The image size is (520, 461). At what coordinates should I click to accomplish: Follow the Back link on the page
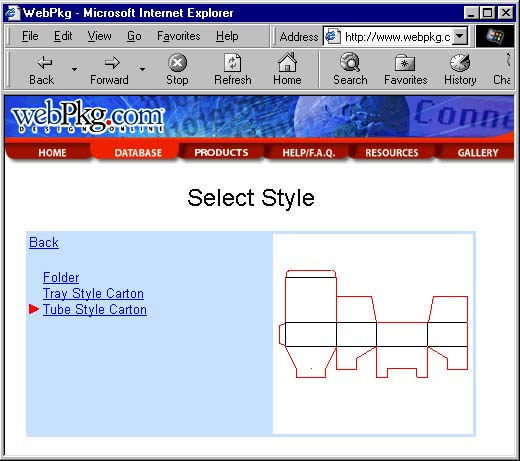click(44, 242)
